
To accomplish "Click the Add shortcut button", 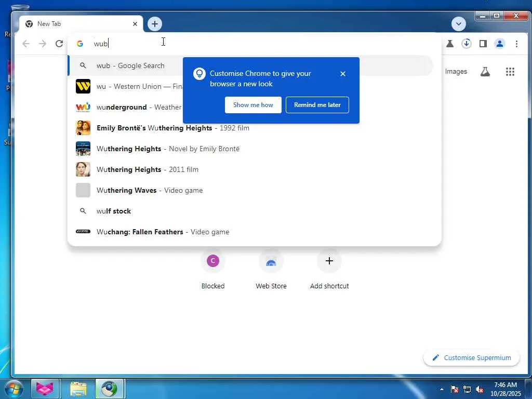I will (x=329, y=270).
